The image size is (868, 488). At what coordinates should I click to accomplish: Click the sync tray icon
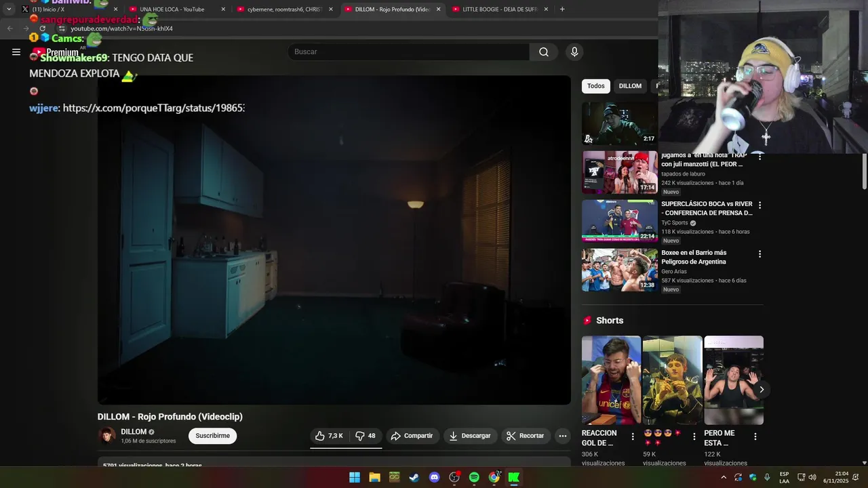coord(738,477)
